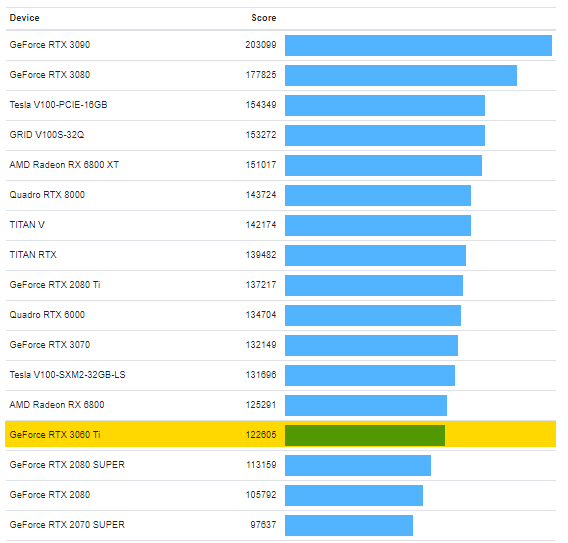Click the AMD Radeon RX 6800 bar
This screenshot has height=543, width=568.
366,406
